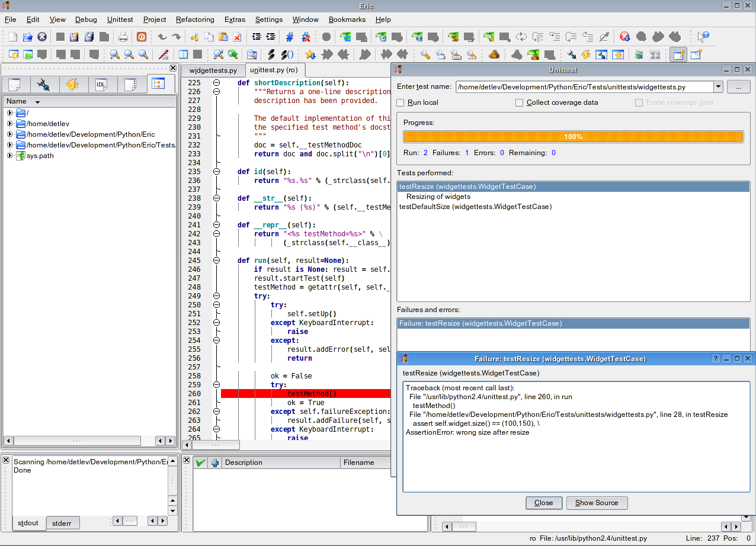Viewport: 756px width, 546px height.
Task: Click the Name column header in browser
Action: pyautogui.click(x=89, y=101)
